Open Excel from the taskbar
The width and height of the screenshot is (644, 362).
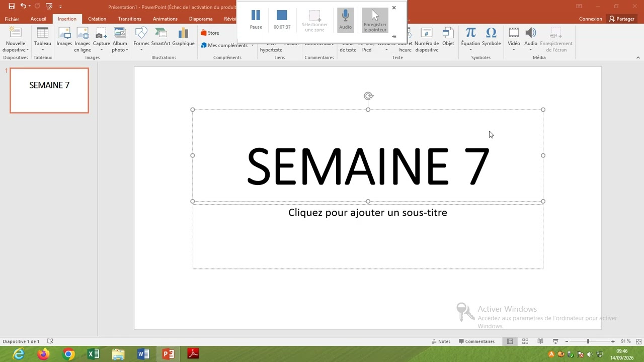coord(94,354)
